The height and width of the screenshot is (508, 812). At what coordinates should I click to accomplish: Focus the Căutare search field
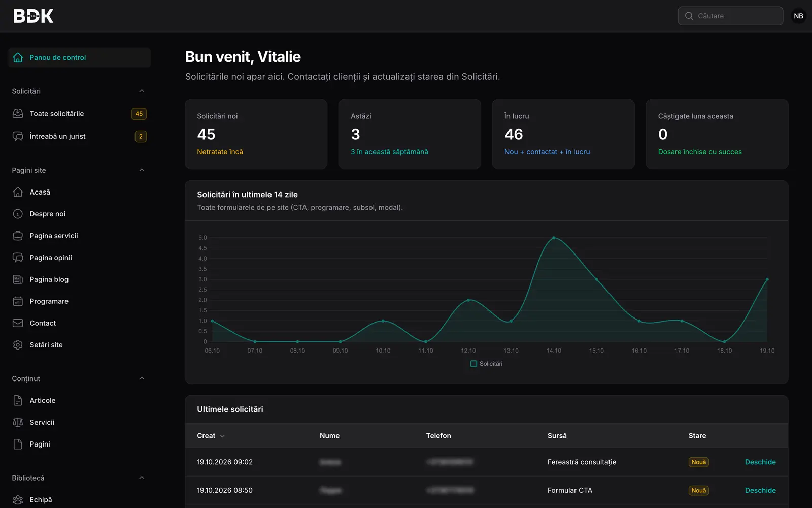coord(730,16)
